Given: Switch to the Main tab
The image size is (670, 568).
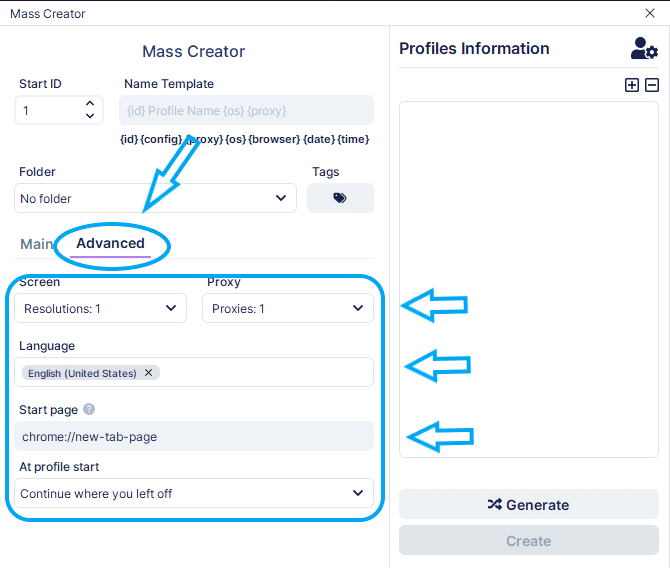Looking at the screenshot, I should click(37, 244).
